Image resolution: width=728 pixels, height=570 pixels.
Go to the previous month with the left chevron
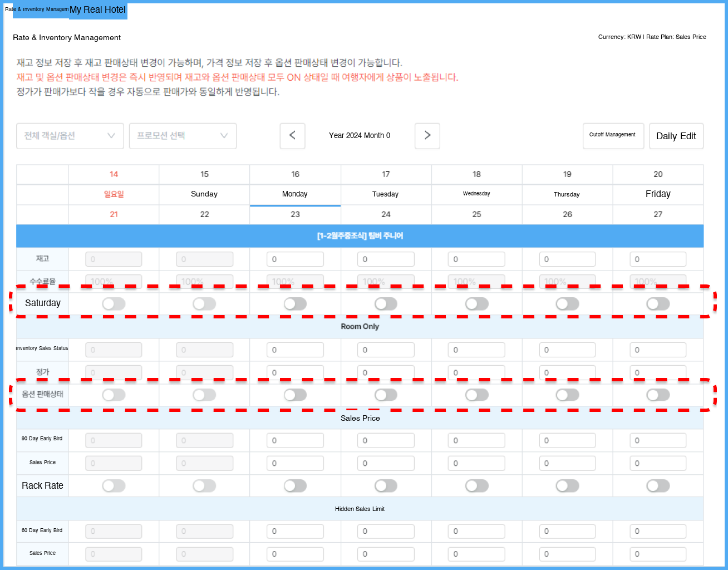click(x=292, y=136)
